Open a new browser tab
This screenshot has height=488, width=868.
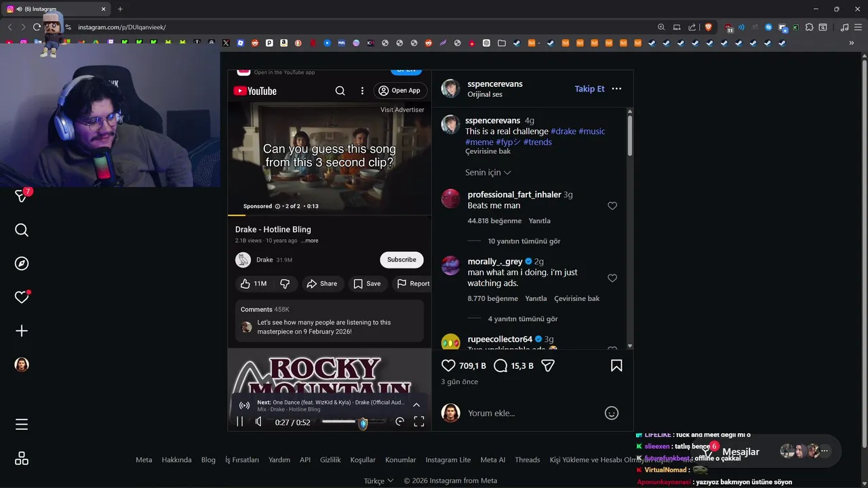[x=120, y=9]
